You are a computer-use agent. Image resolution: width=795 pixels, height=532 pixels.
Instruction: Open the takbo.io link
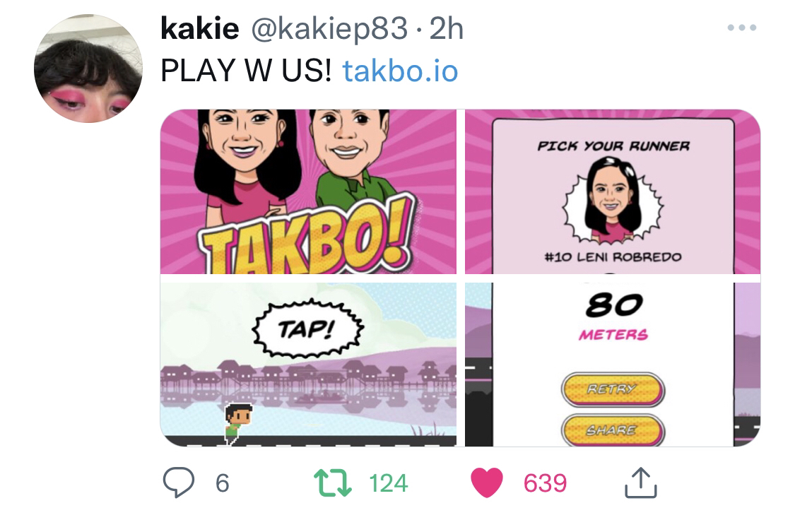click(401, 71)
